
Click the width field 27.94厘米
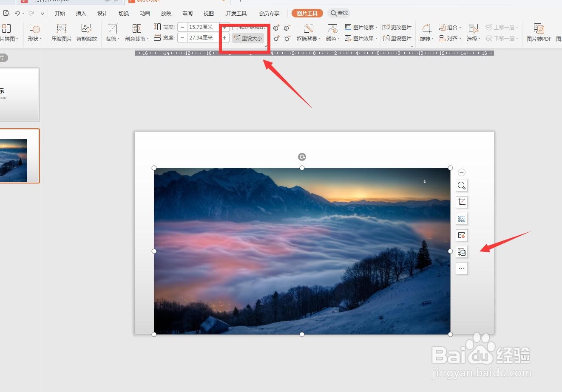(x=203, y=38)
